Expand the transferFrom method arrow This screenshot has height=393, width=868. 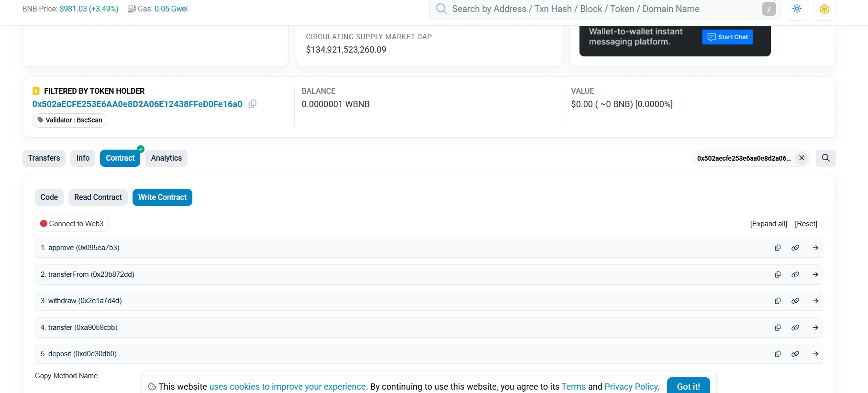tap(815, 274)
